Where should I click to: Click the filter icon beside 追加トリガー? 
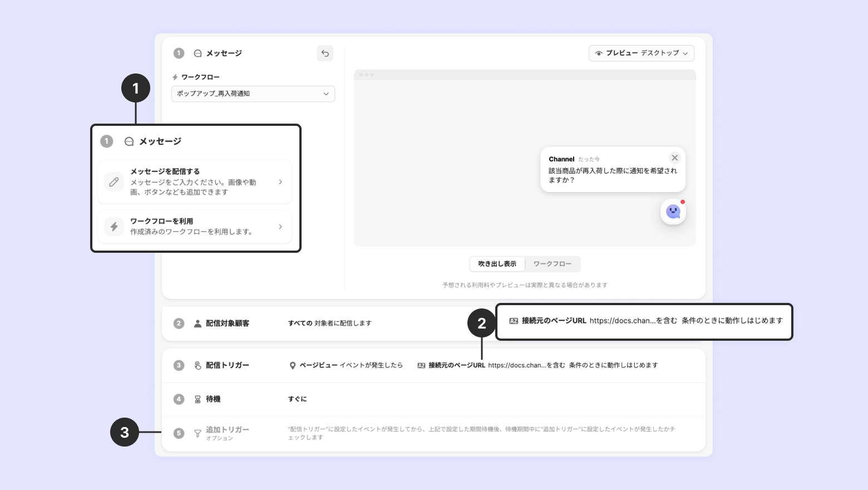pyautogui.click(x=198, y=433)
